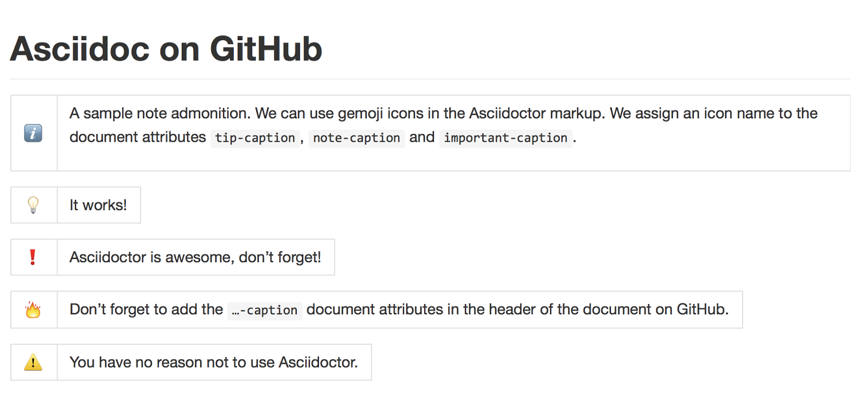Click the fire caution icon
The width and height of the screenshot is (868, 411).
(x=33, y=309)
